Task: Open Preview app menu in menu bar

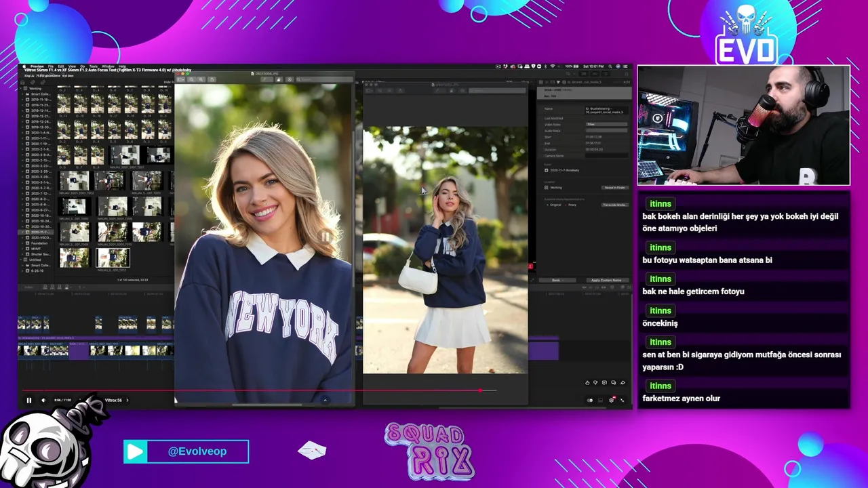Action: tap(37, 66)
